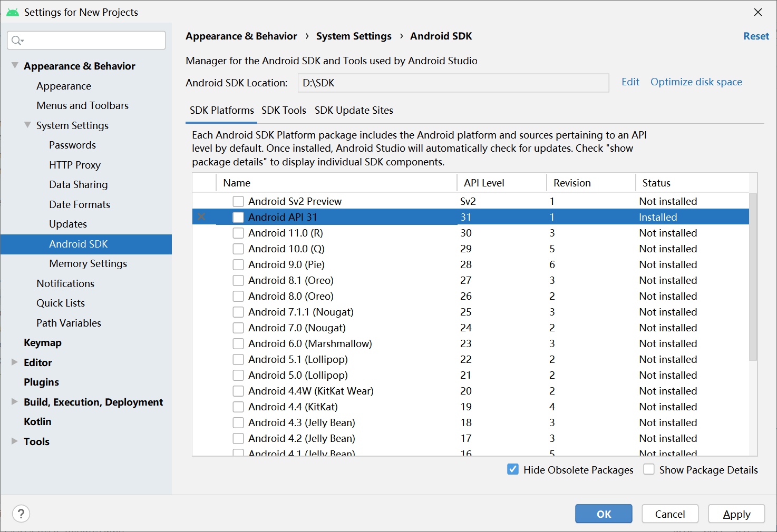Click the Cancel button
This screenshot has width=777, height=532.
[670, 514]
